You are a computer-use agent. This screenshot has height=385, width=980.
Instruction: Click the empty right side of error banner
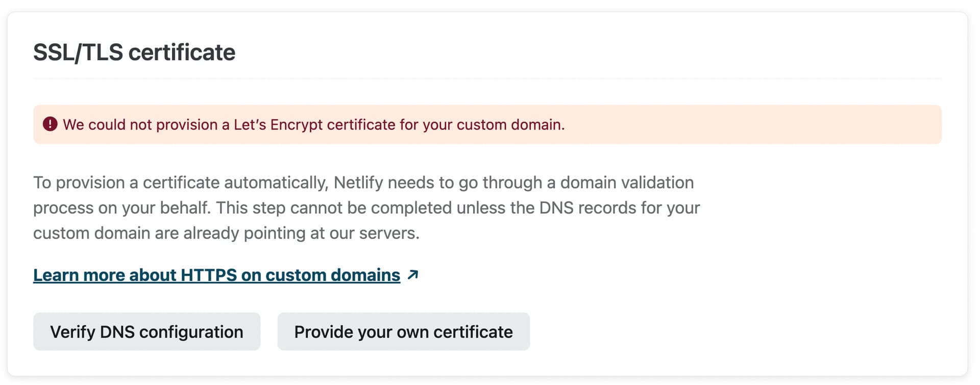click(x=766, y=124)
